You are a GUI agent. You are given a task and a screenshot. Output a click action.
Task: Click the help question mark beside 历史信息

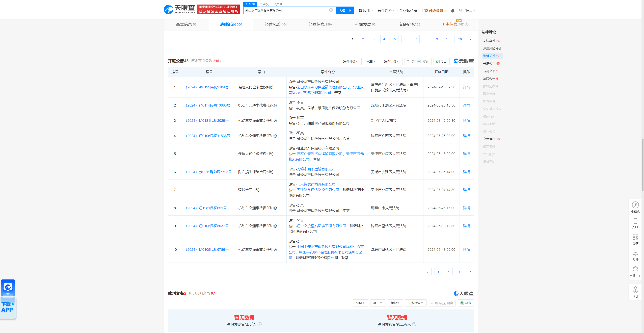coord(466,24)
